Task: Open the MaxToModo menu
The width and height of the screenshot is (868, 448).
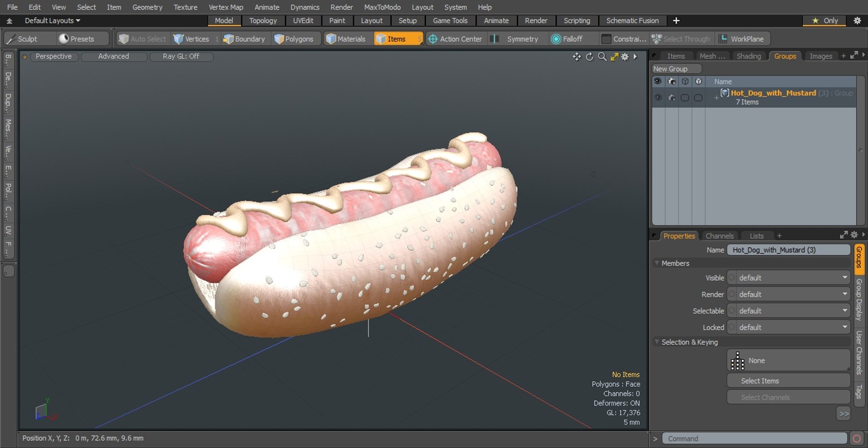Action: coord(382,7)
